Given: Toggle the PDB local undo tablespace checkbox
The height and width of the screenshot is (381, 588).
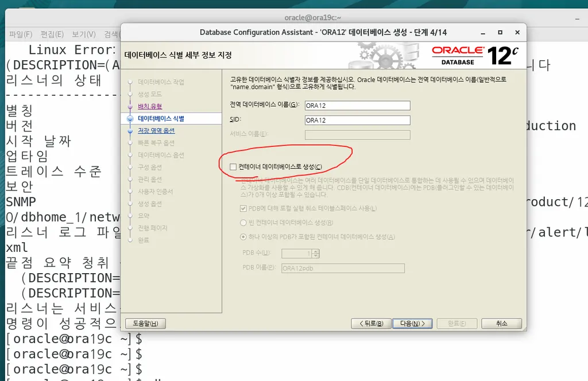Looking at the screenshot, I should click(x=243, y=208).
